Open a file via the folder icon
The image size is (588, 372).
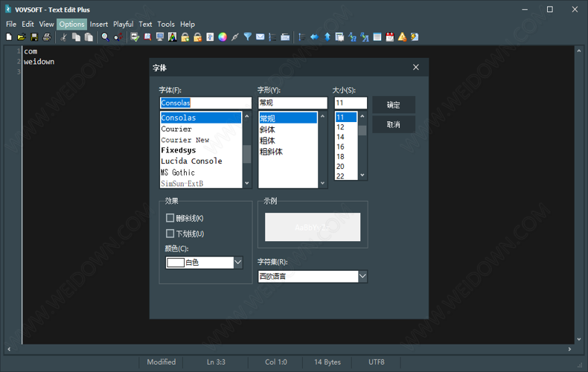(22, 36)
